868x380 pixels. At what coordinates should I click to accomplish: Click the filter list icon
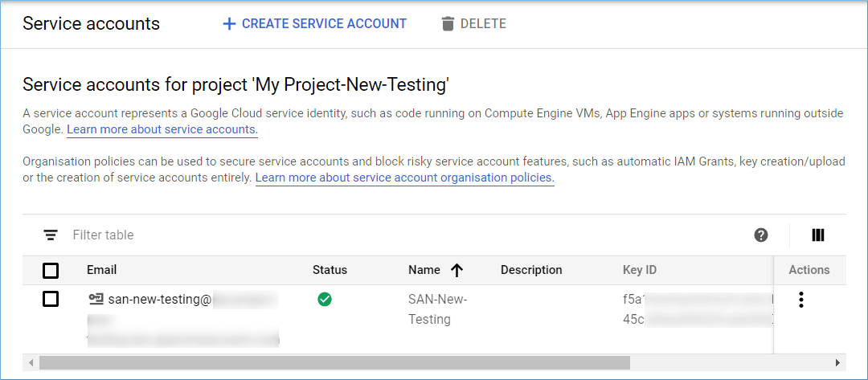tap(51, 235)
